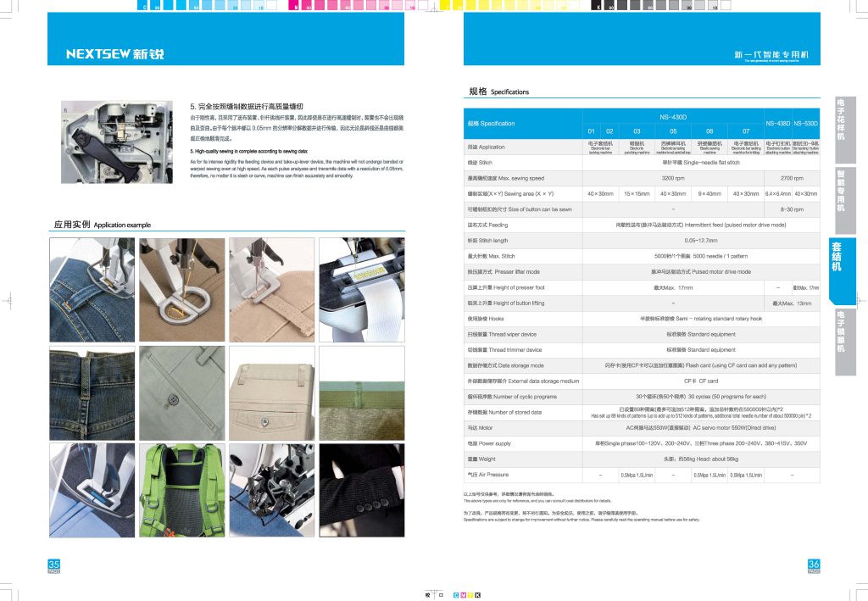This screenshot has height=601, width=868.
Task: Click the 'High-quality sewing in complete according' line
Action: tap(248, 151)
